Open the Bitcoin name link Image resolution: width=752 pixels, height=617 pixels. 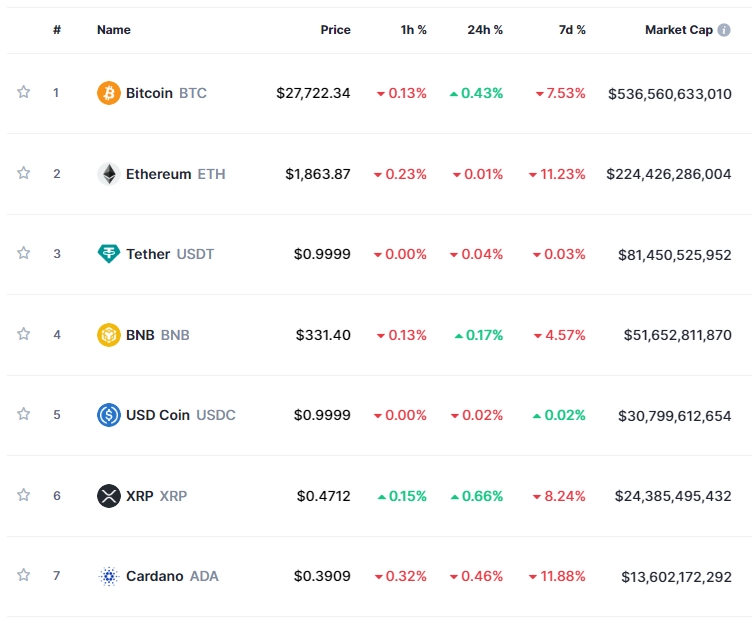click(x=149, y=93)
